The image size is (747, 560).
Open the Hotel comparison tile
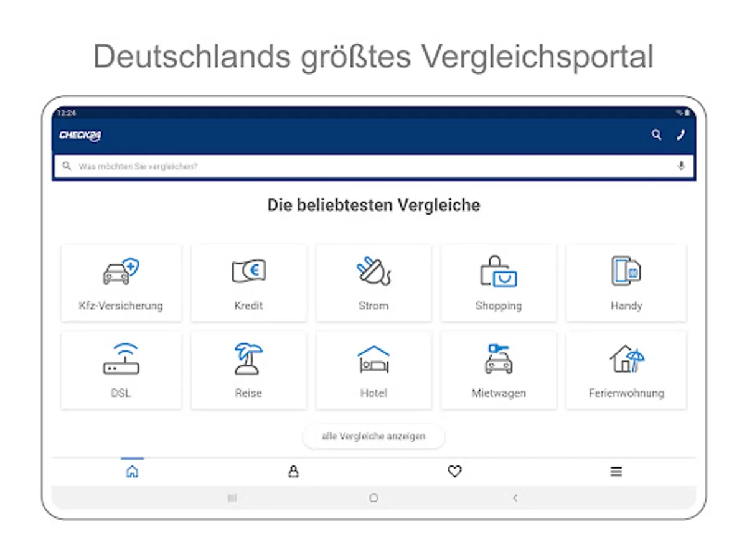(x=374, y=370)
